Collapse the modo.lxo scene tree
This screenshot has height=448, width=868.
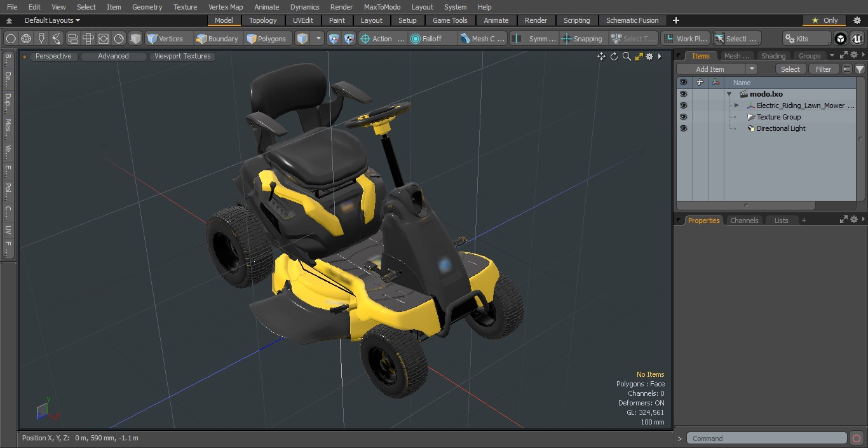(729, 94)
